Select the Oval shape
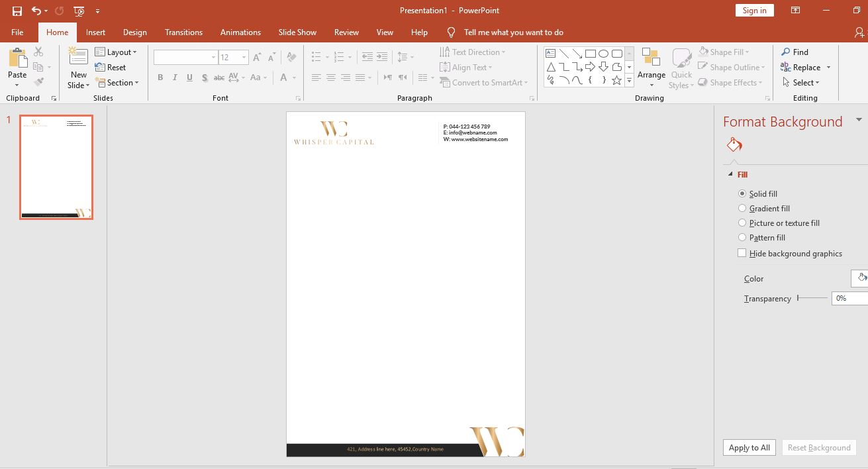Viewport: 868px width, 469px height. [x=603, y=54]
